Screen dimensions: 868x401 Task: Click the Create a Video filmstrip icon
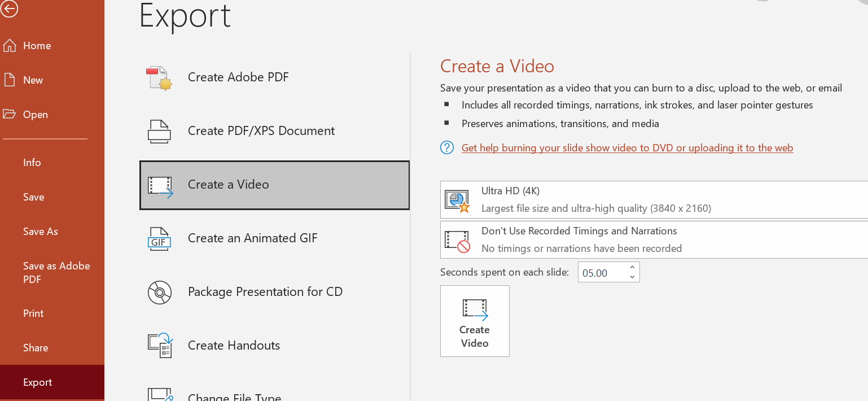(x=160, y=187)
